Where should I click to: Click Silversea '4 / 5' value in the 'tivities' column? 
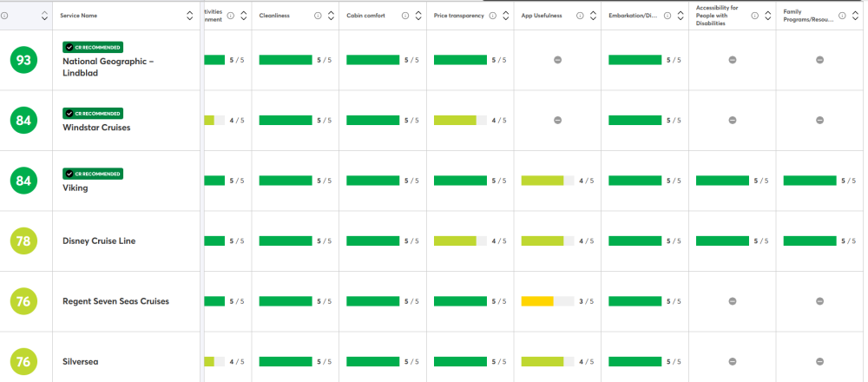tap(237, 361)
